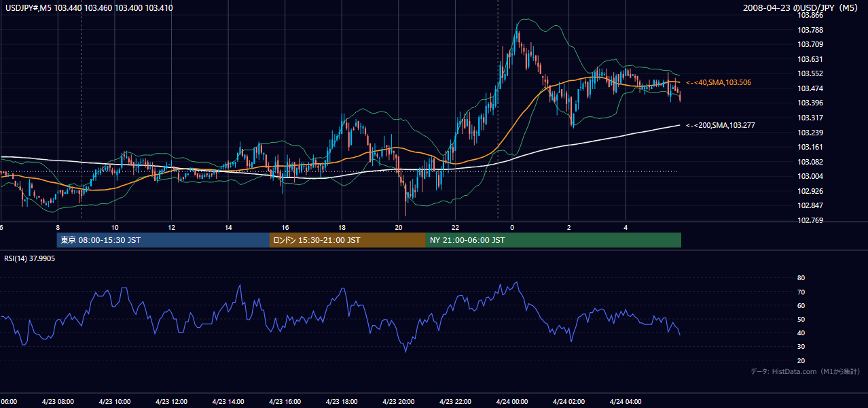The image size is (868, 408).
Task: Click the bottom date label 4/23 16:00
Action: click(285, 402)
